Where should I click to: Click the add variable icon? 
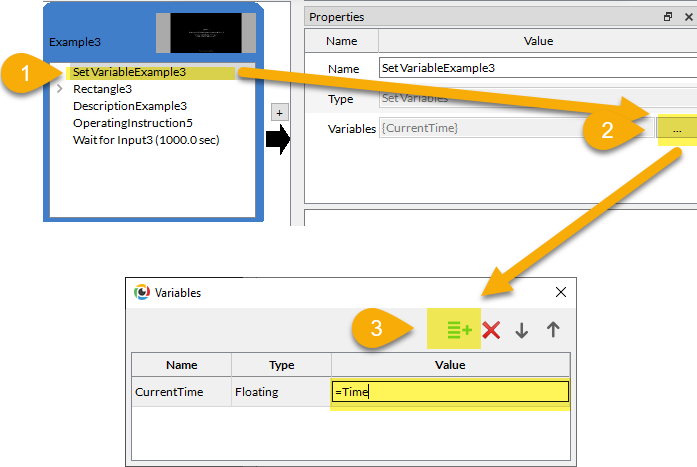(x=459, y=330)
